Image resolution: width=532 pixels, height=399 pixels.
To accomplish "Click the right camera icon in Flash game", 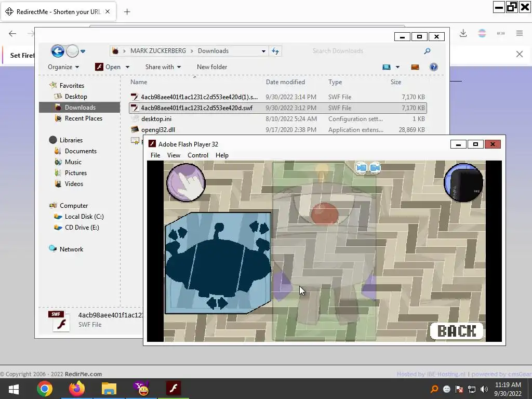I will pyautogui.click(x=375, y=168).
